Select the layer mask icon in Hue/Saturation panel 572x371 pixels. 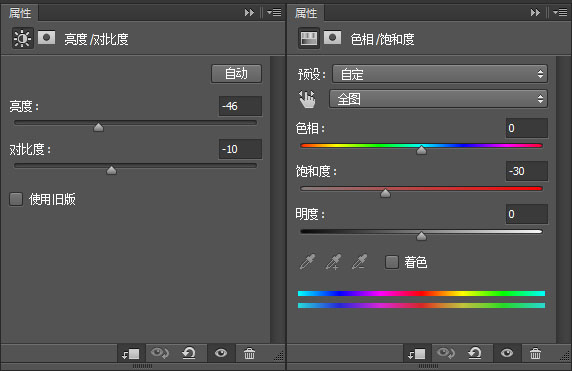coord(332,38)
